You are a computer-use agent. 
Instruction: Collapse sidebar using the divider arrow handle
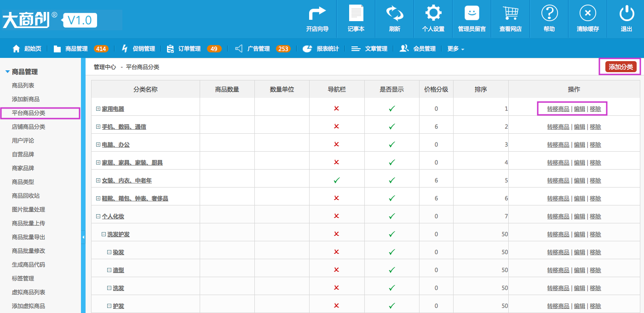(83, 237)
